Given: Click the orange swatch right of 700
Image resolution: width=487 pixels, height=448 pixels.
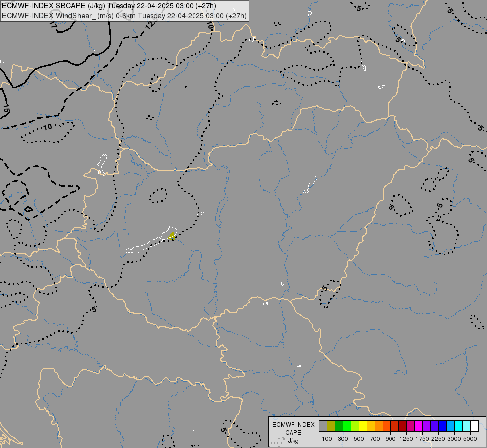Looking at the screenshot, I should click(379, 426).
